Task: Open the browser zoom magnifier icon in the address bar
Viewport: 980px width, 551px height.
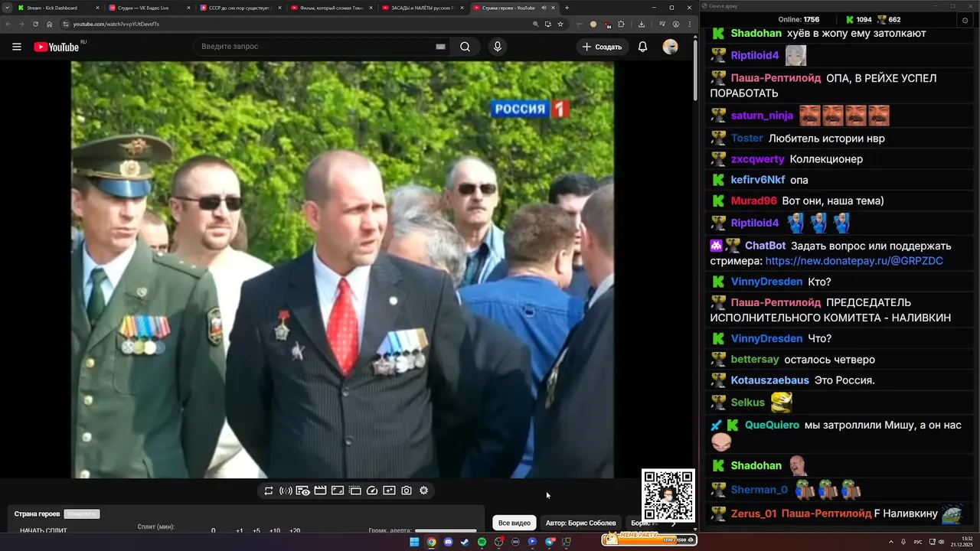Action: point(536,24)
